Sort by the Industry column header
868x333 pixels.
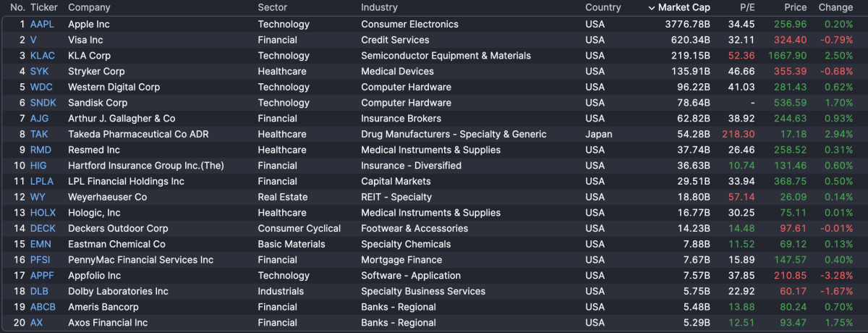(379, 8)
